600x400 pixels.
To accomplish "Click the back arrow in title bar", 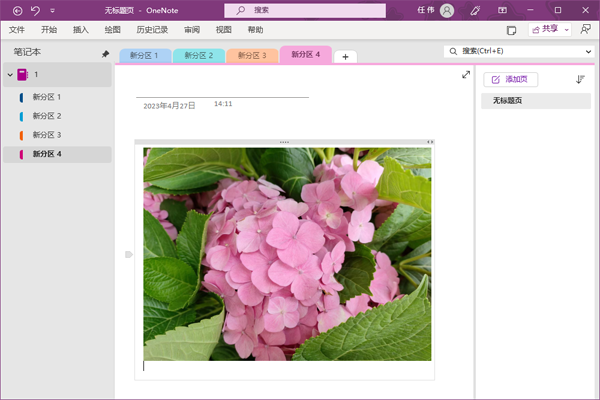I will 15,10.
